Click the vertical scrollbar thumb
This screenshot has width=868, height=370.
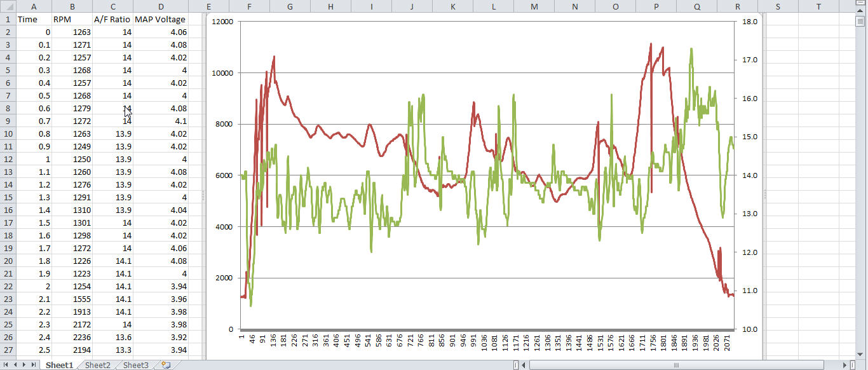[x=860, y=21]
